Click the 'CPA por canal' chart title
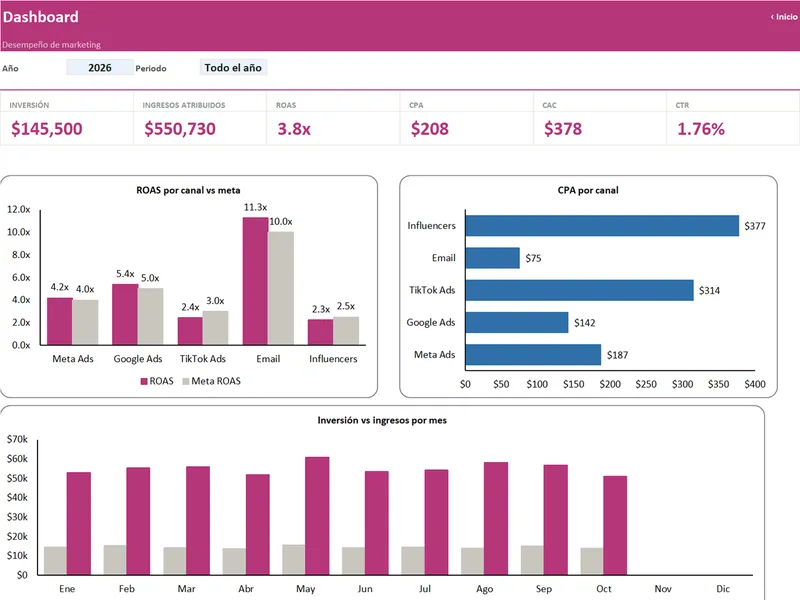800x600 pixels. pyautogui.click(x=588, y=190)
